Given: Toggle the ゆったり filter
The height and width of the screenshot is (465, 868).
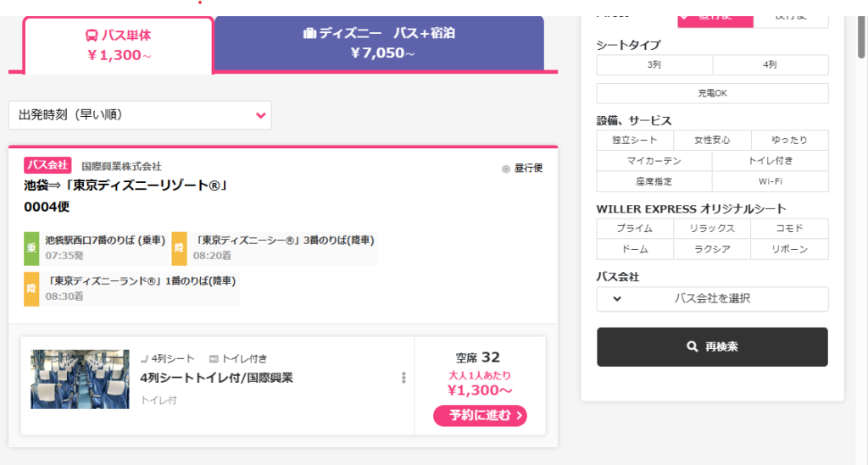Looking at the screenshot, I should [789, 140].
